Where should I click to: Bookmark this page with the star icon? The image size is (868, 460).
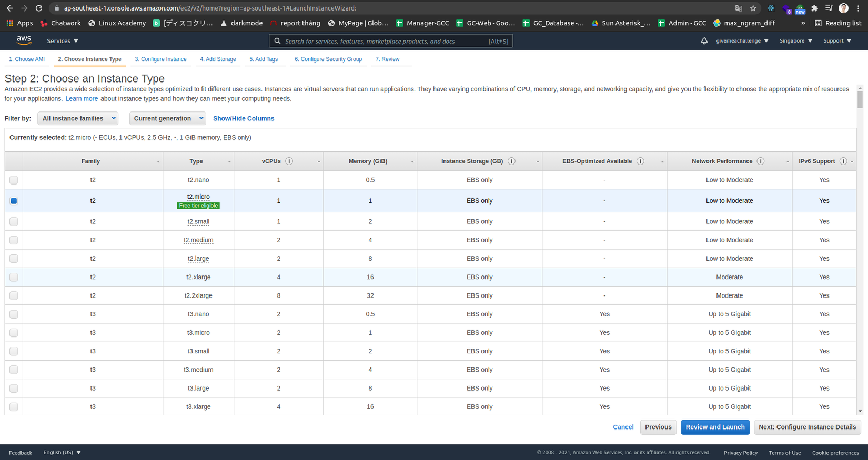753,8
